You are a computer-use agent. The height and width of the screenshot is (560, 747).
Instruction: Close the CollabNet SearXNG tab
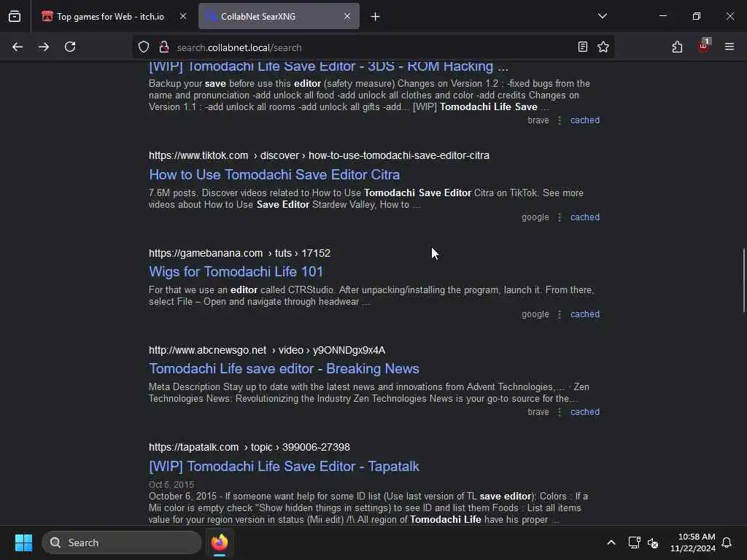[x=347, y=16]
